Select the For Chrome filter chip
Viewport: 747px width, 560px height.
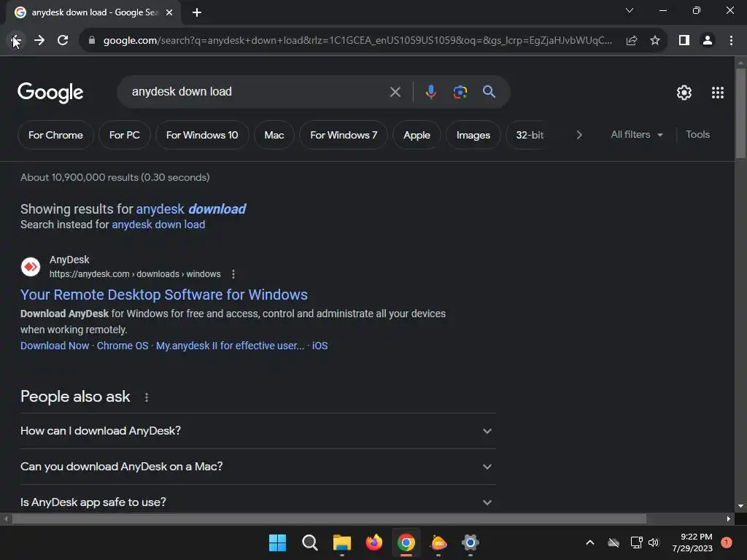click(x=55, y=135)
